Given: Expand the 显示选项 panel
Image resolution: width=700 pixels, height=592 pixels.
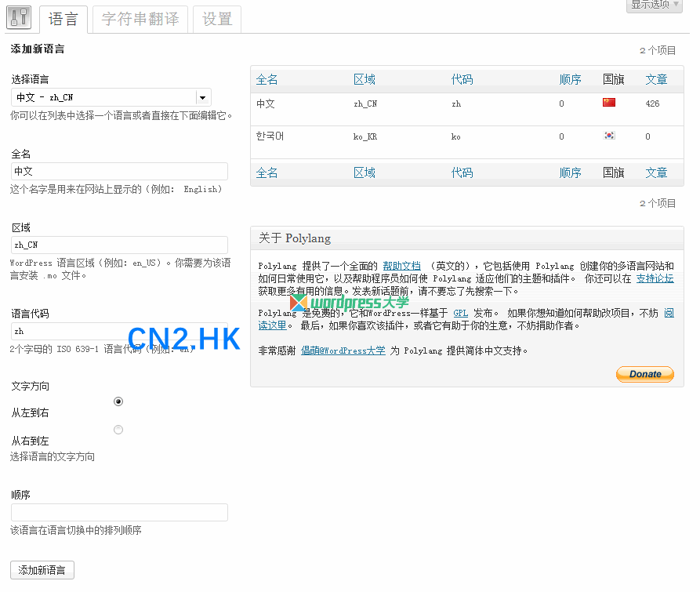Looking at the screenshot, I should point(655,5).
